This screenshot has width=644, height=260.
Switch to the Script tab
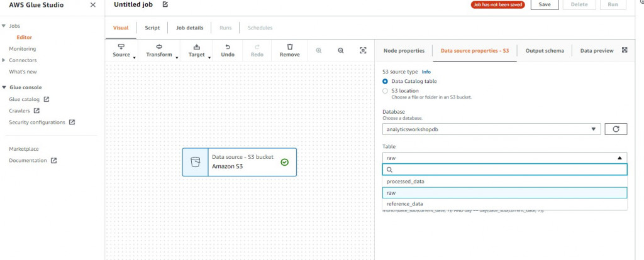pos(152,28)
